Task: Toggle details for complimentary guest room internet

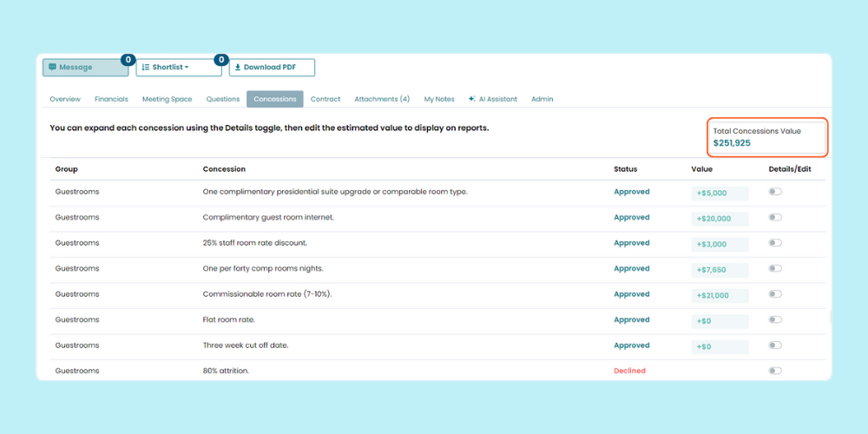Action: coord(775,217)
